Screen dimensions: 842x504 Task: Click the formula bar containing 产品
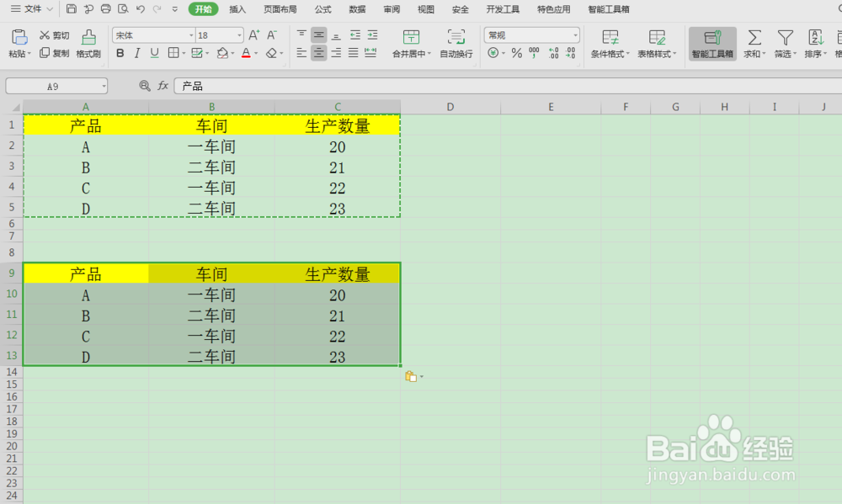[508, 86]
